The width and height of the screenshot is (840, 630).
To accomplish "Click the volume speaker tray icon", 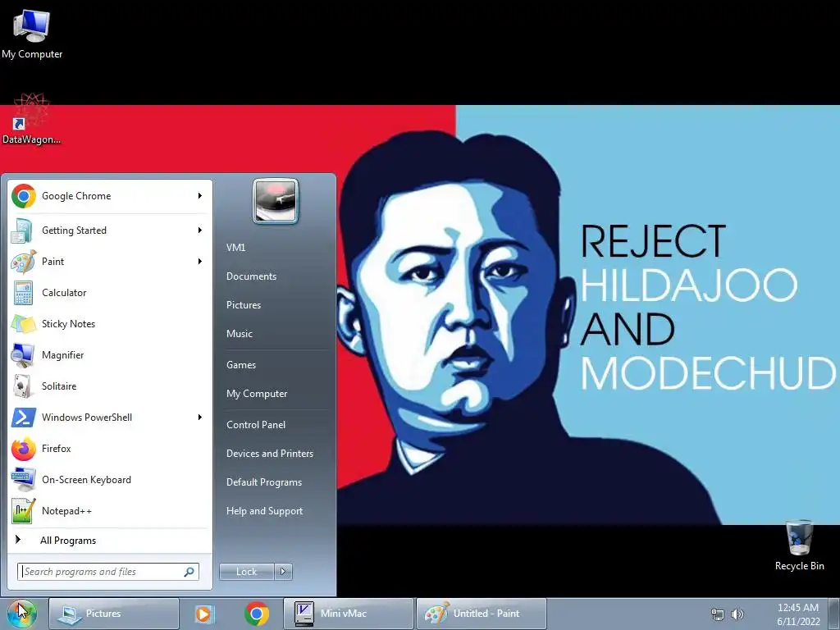I will [737, 614].
